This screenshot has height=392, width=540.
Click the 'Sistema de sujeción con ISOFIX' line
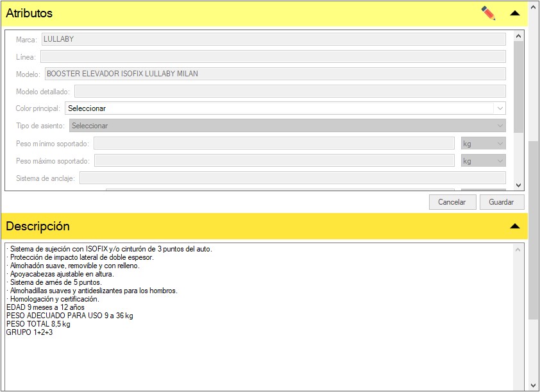109,249
